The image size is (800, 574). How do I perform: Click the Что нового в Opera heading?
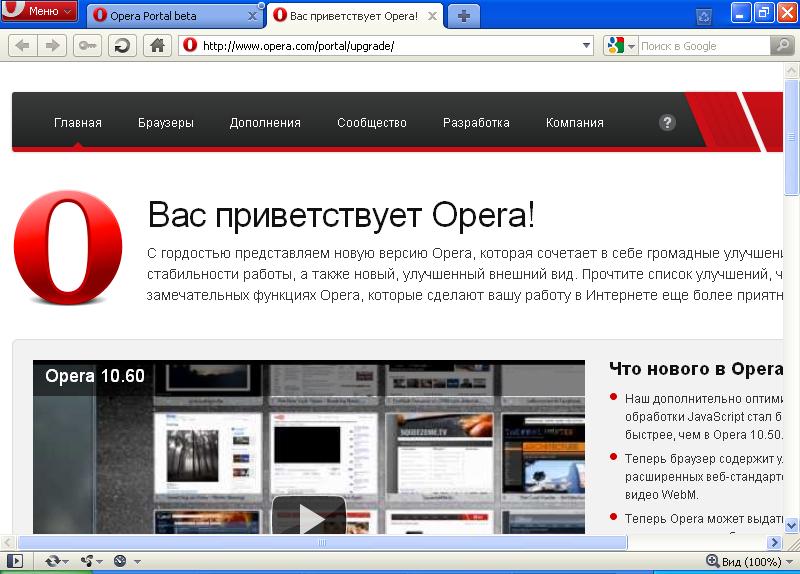[x=696, y=369]
